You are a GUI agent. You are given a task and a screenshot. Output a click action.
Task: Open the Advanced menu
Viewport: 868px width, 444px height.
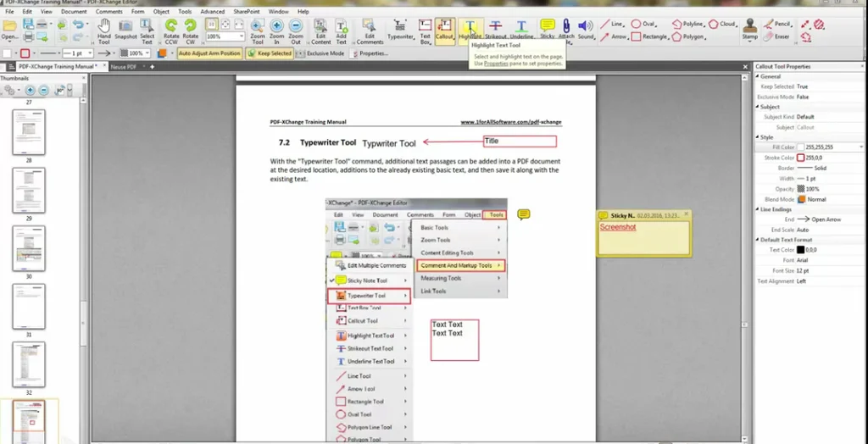(x=213, y=11)
